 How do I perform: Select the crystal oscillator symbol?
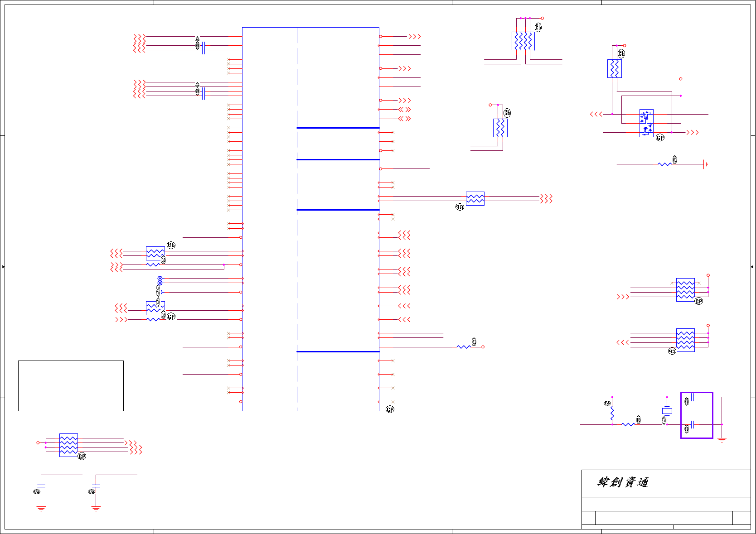(667, 411)
